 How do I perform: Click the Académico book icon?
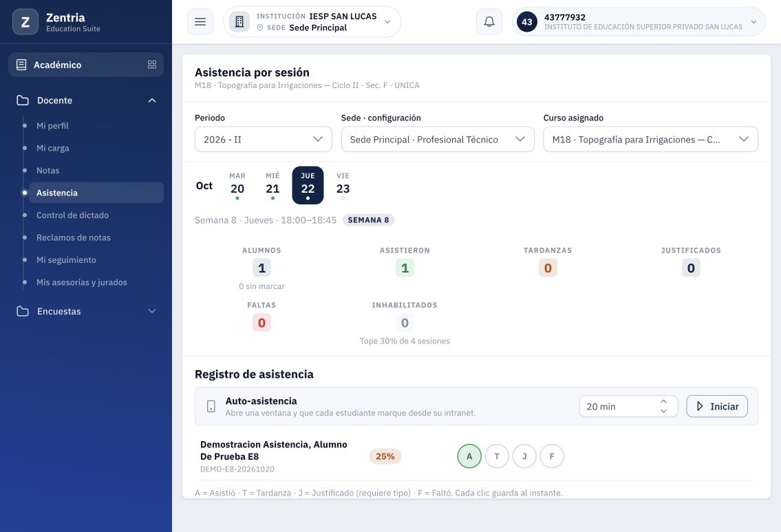(x=21, y=65)
